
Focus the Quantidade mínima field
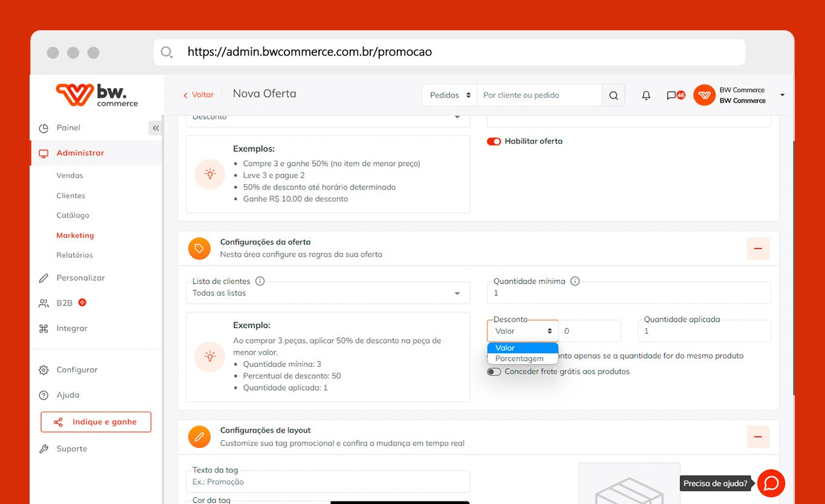tap(629, 293)
